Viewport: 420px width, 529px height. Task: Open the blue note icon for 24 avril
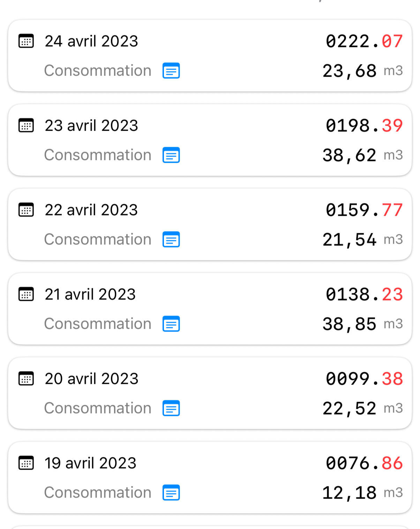click(171, 71)
